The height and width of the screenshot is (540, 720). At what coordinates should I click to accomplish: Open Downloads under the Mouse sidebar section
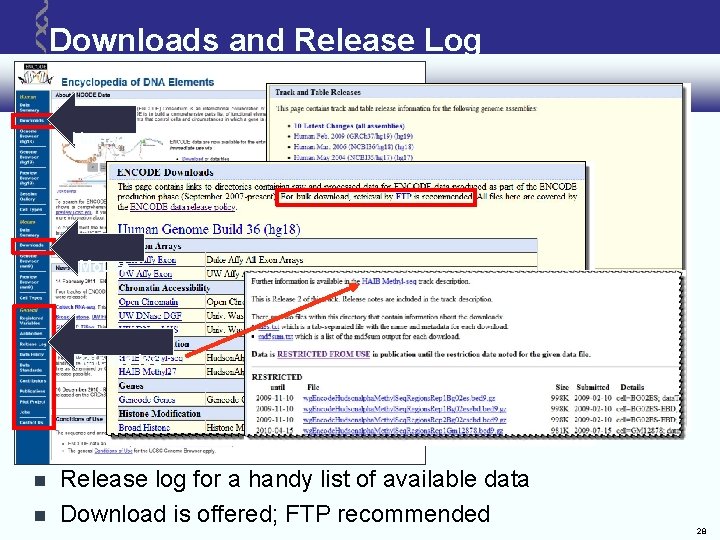(31, 245)
